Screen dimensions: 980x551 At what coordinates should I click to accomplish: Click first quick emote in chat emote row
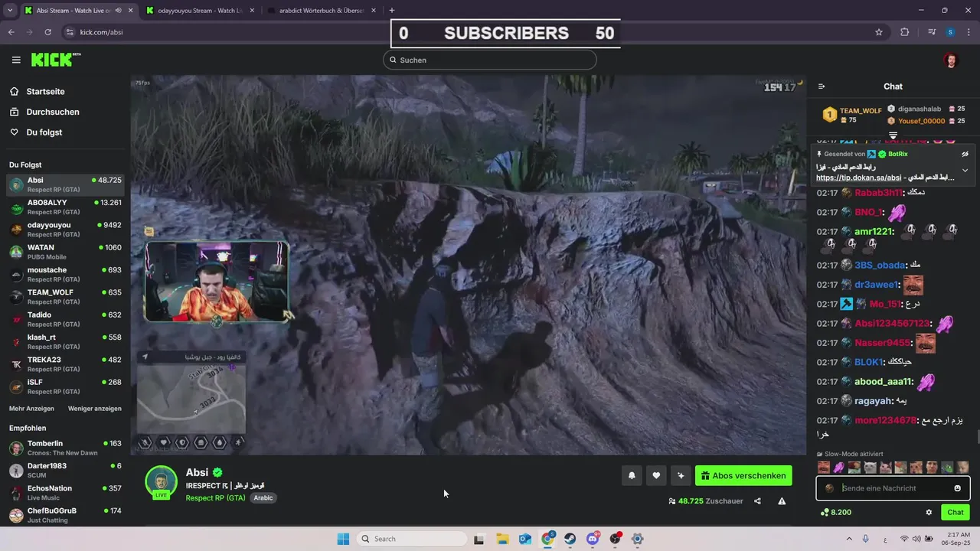823,468
